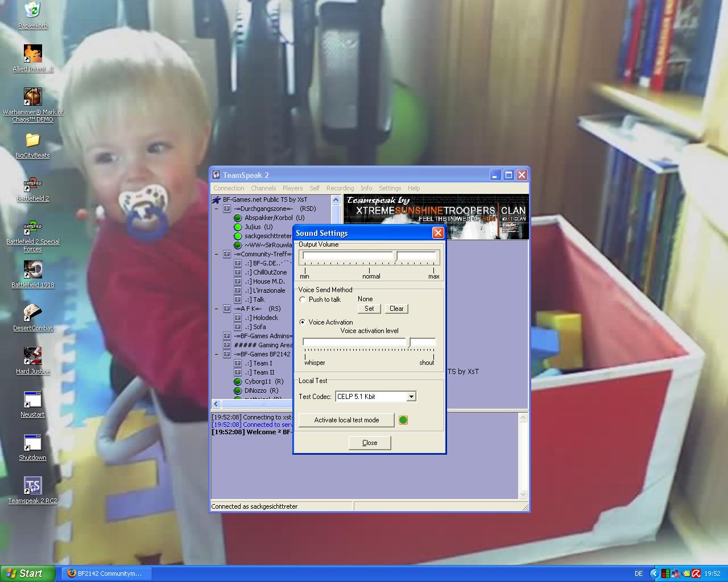Open the Help menu
The image size is (728, 582).
413,188
